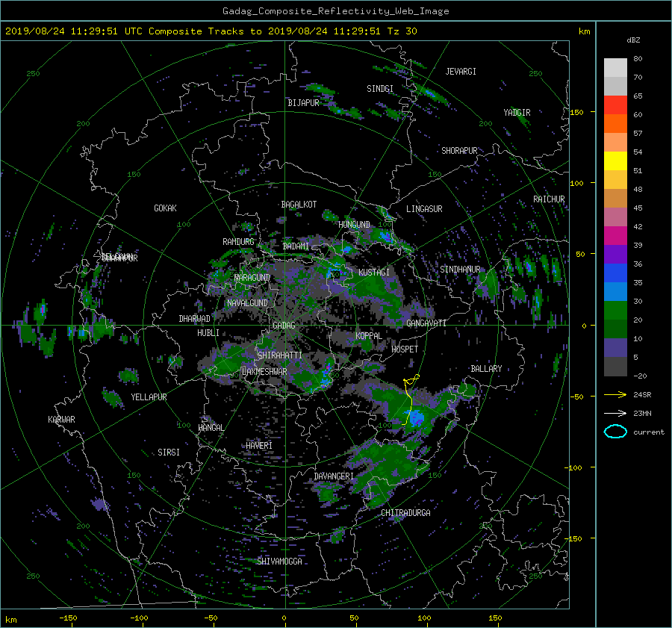
Task: Click the SHIRAHATTI city label
Action: tap(280, 355)
